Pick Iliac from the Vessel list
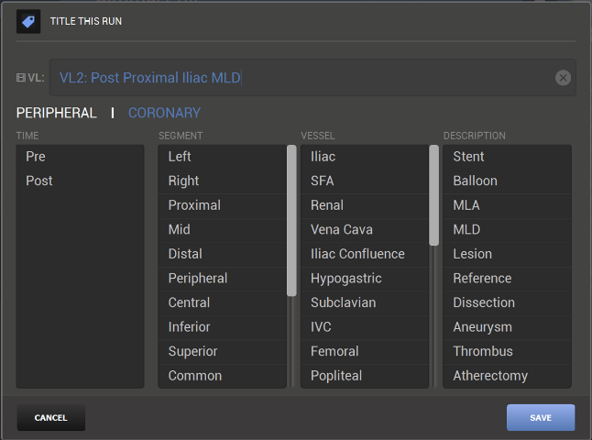Screen dimensions: 592x440 point(365,157)
